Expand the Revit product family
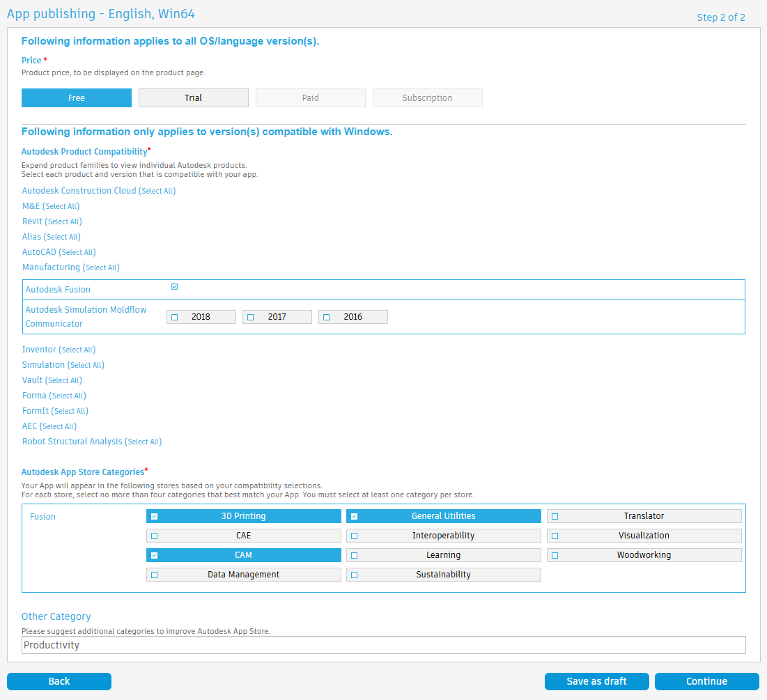 tap(32, 221)
